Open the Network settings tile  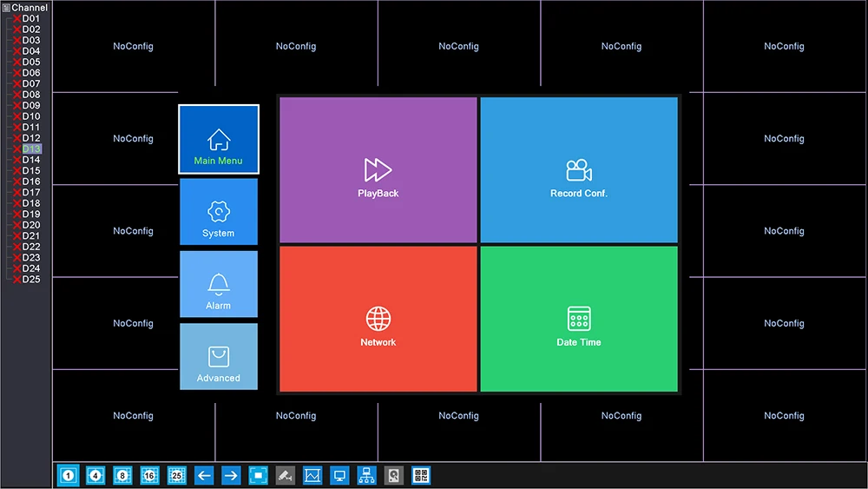[x=378, y=319]
